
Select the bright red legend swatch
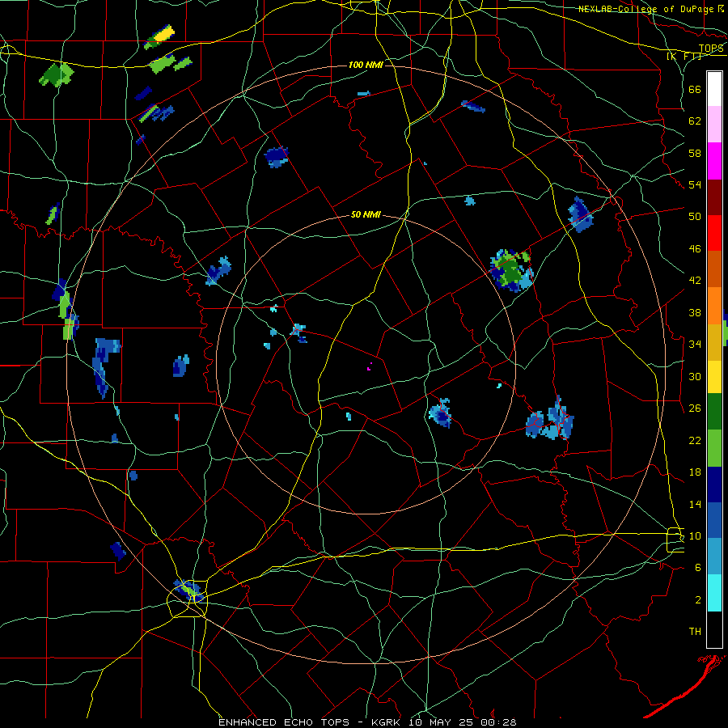click(714, 233)
